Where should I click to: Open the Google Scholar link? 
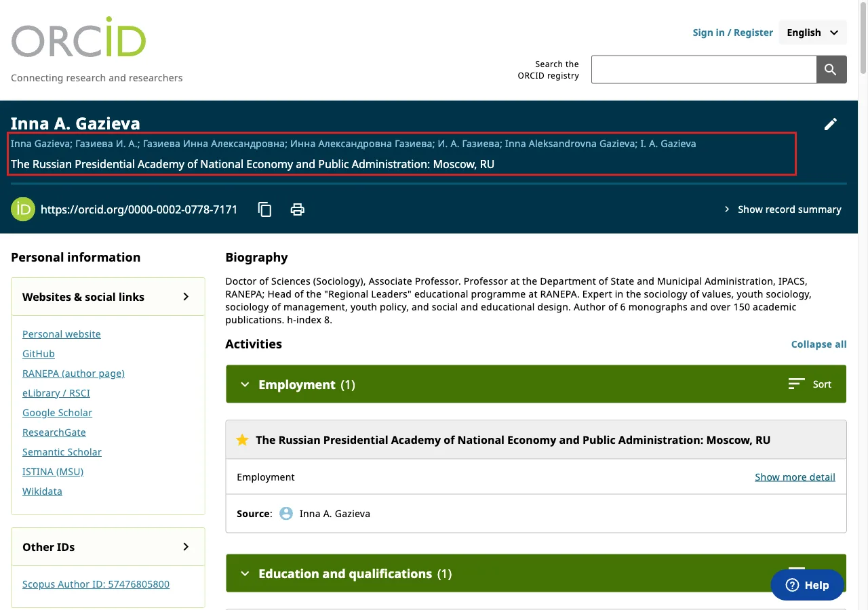57,413
